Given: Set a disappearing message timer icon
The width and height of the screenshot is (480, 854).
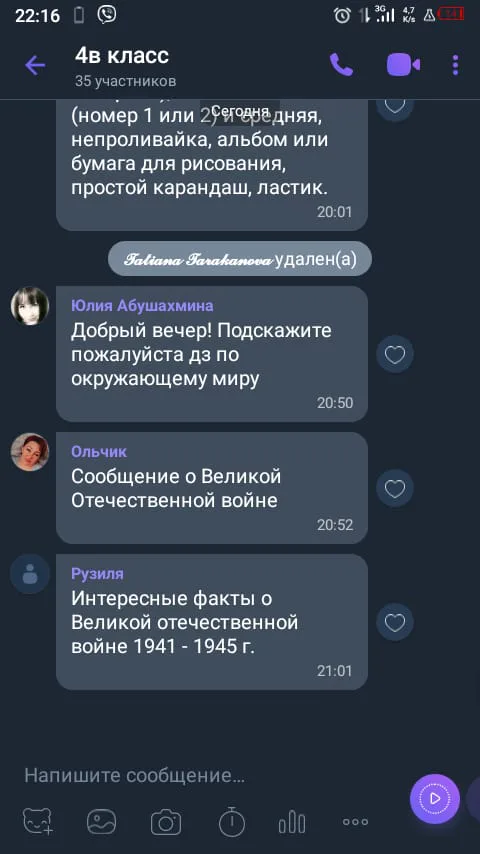Looking at the screenshot, I should click(x=232, y=821).
